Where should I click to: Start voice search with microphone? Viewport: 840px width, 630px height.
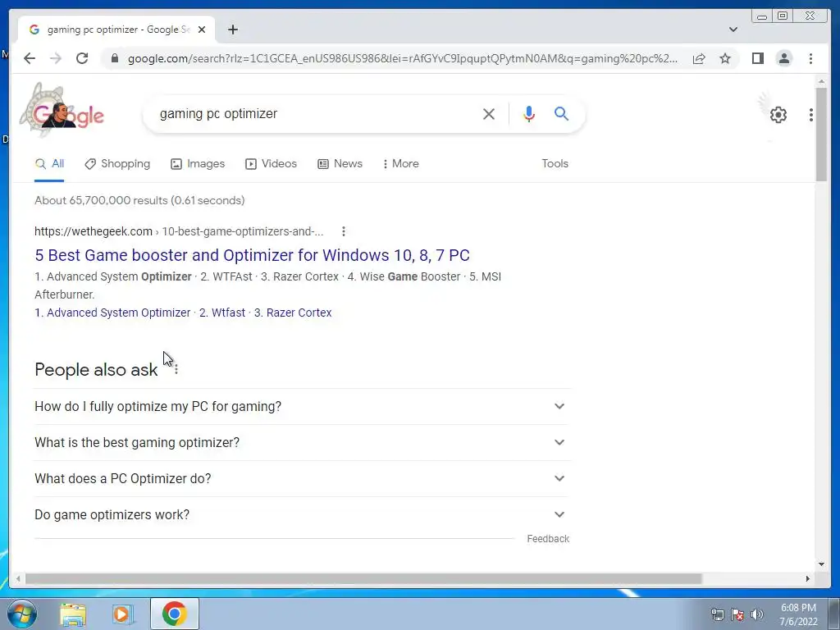click(x=529, y=114)
